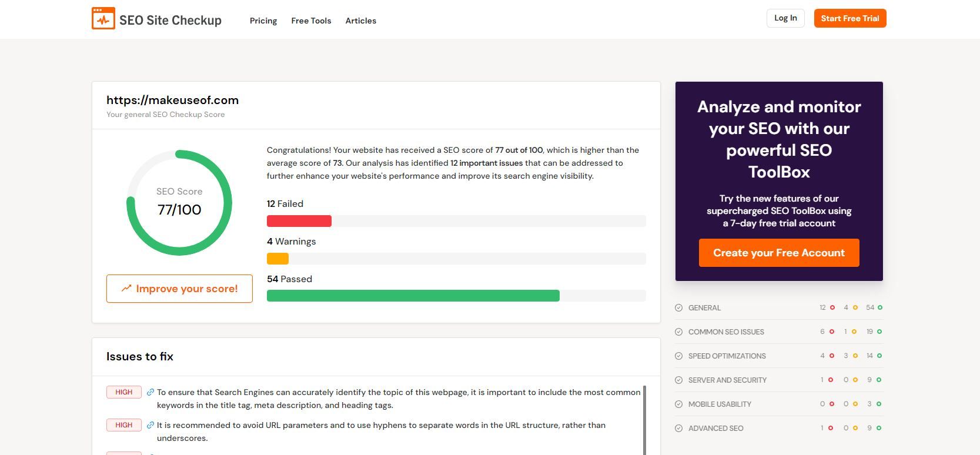Go to the Articles section
The width and height of the screenshot is (980, 455).
coord(360,21)
